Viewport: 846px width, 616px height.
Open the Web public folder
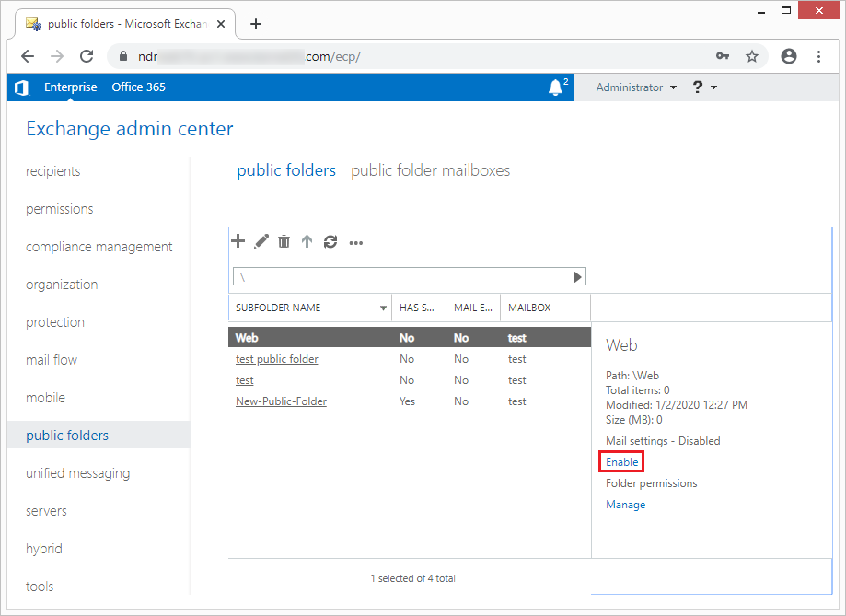click(247, 338)
